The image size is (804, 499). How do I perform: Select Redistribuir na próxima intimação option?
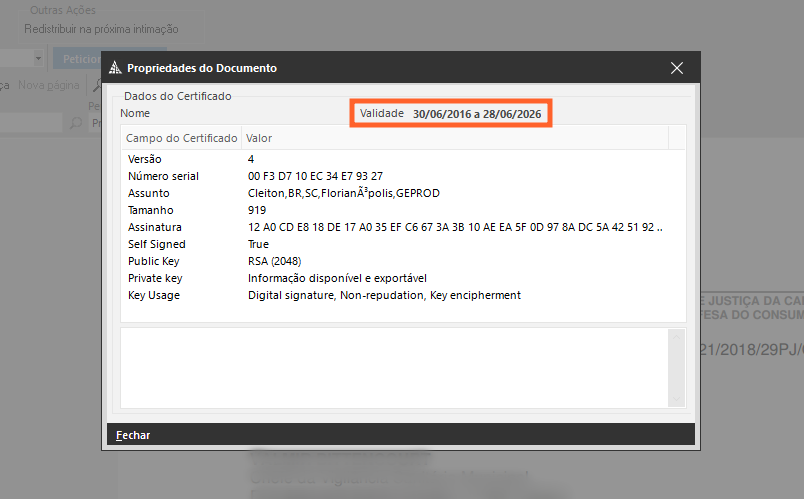point(101,30)
